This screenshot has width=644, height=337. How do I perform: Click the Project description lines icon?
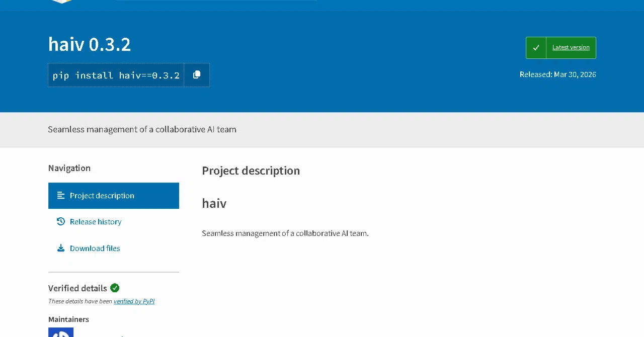point(61,196)
